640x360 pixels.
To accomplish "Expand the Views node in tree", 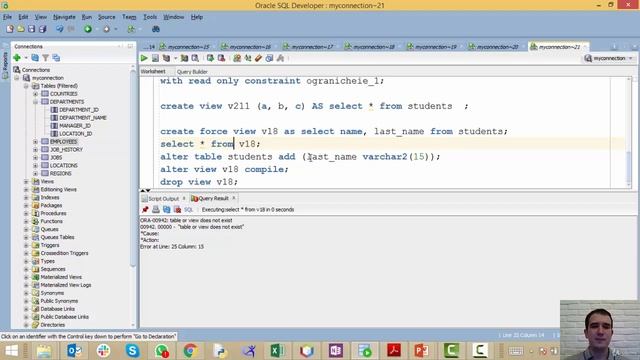I will pos(26,182).
